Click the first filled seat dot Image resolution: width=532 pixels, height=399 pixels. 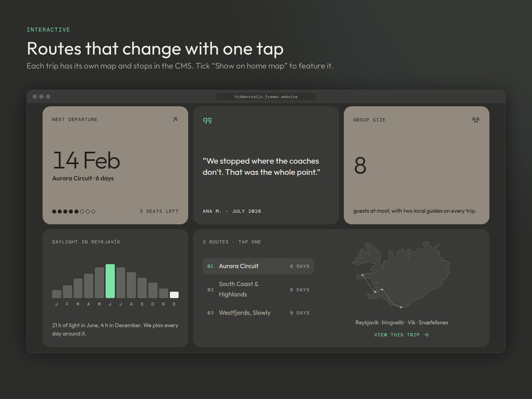(54, 211)
